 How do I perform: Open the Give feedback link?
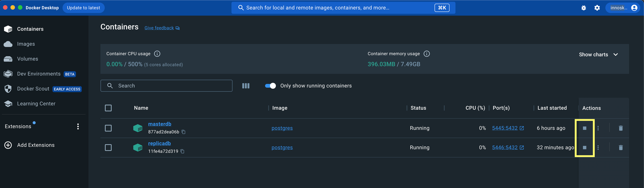tap(159, 28)
